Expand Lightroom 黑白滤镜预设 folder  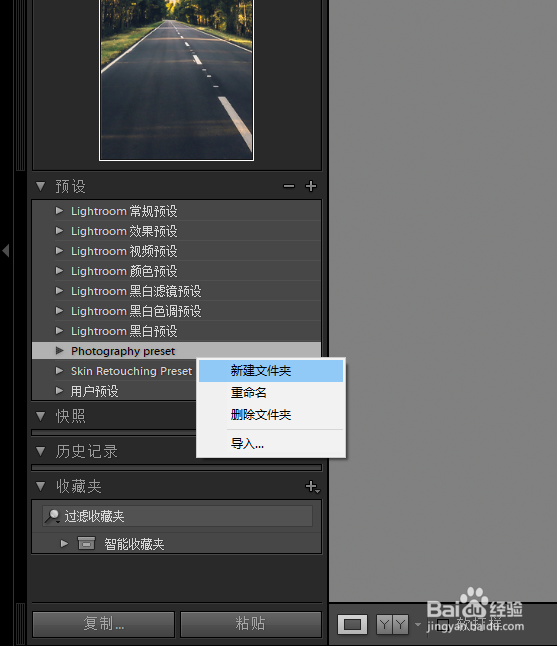[59, 290]
